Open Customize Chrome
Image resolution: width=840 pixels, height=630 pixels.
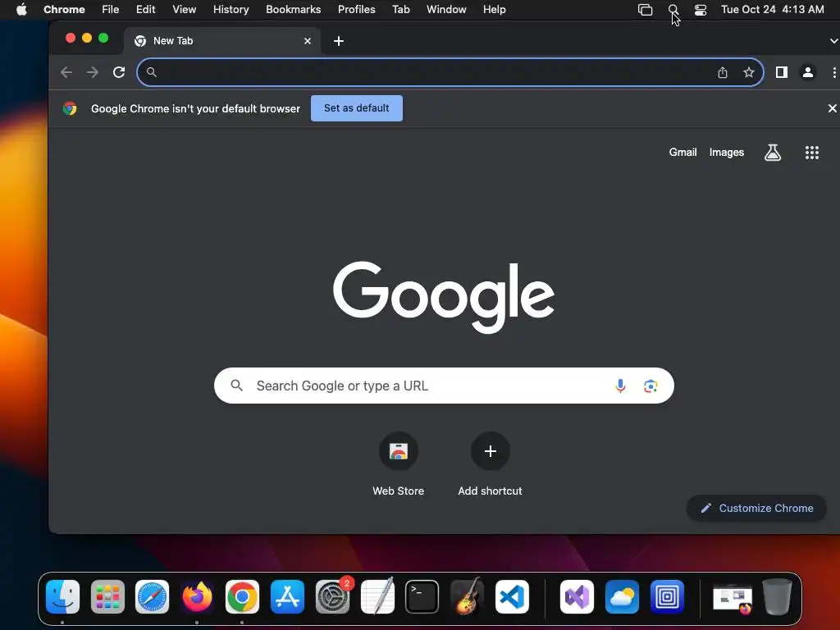(756, 508)
